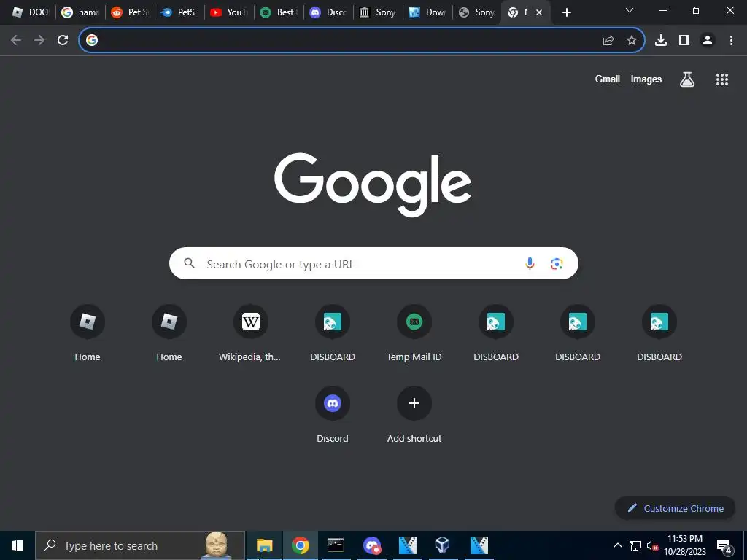The height and width of the screenshot is (560, 747).
Task: Close the active New Tab tab
Action: pos(539,12)
